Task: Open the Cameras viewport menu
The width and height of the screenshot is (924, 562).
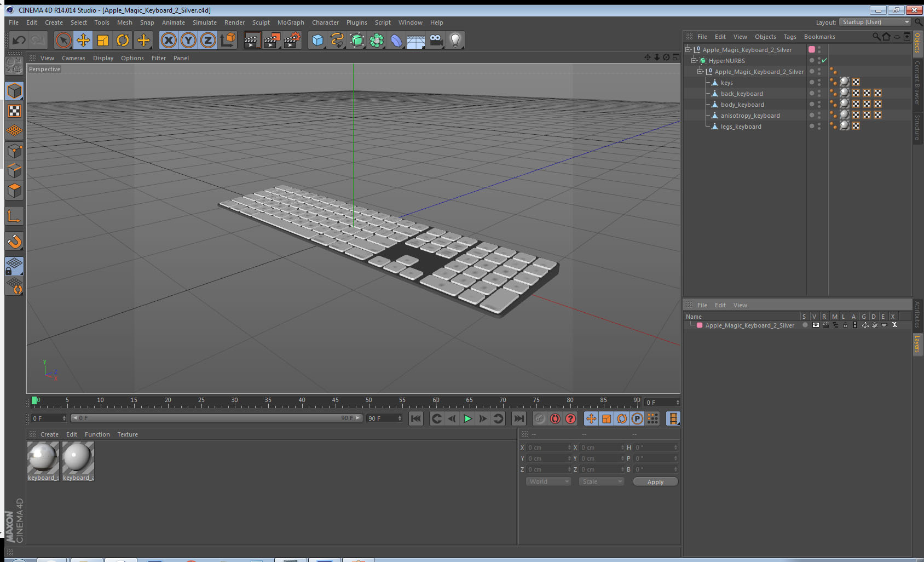Action: (73, 58)
